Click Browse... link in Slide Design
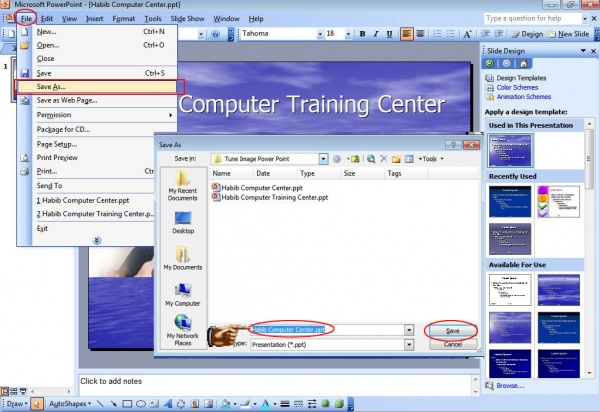600x412 pixels. [510, 386]
